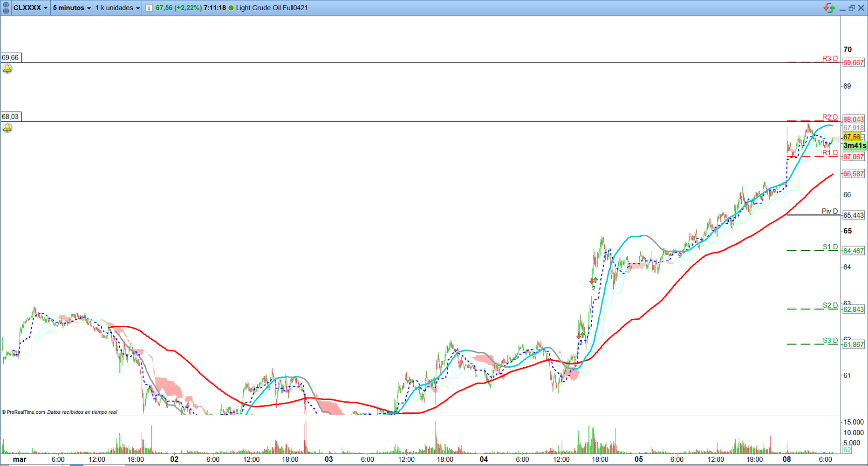Select the 69,66 alert level label

(10, 58)
